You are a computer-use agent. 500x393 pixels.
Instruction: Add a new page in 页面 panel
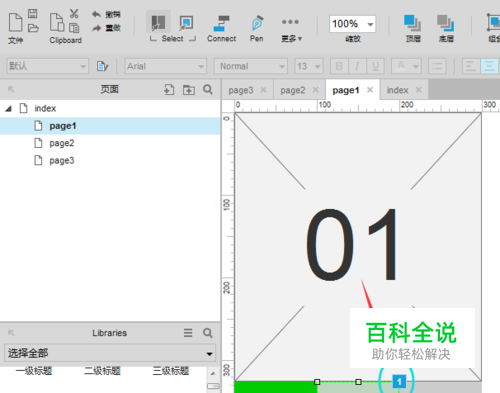(169, 89)
